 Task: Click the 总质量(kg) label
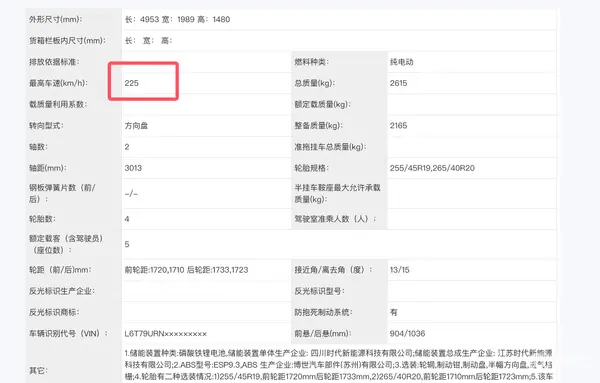tap(315, 83)
